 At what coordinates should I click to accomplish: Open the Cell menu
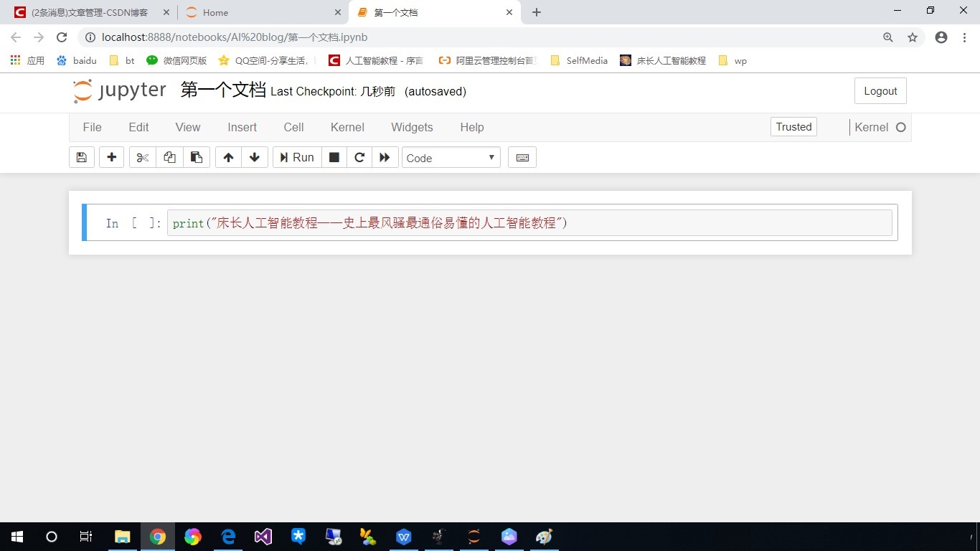(293, 127)
